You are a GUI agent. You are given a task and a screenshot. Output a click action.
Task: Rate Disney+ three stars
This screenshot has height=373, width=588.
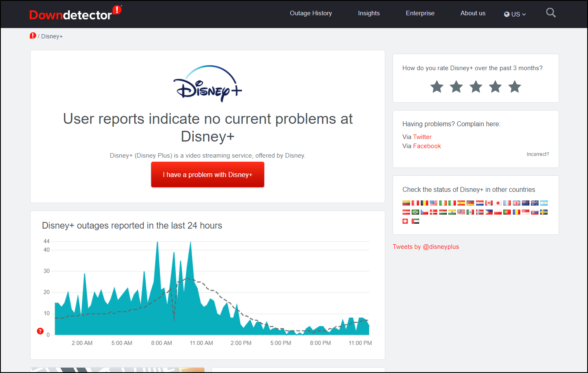tap(476, 87)
